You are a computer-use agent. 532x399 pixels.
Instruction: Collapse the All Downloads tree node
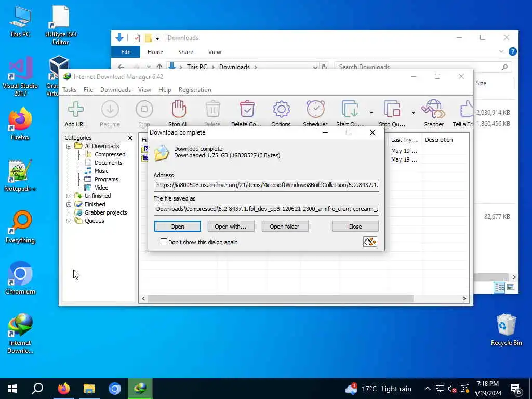click(69, 146)
